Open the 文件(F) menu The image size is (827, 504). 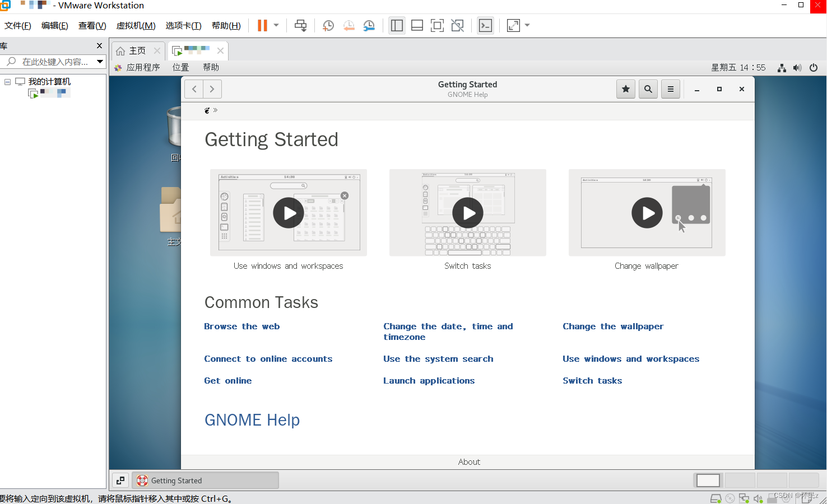tap(18, 26)
